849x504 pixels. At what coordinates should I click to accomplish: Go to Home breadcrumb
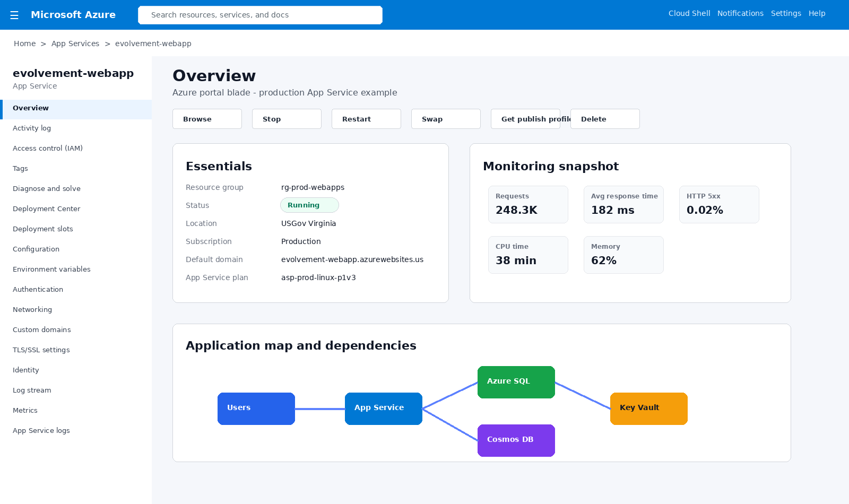[25, 44]
